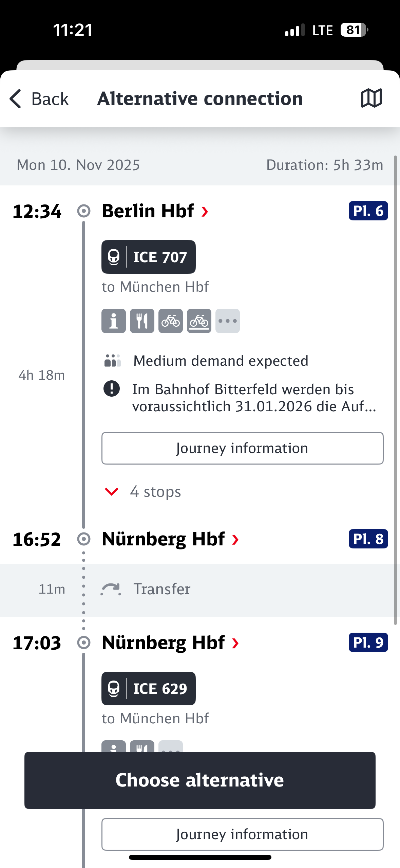
Task: Tap the Back chevron arrow
Action: click(16, 99)
